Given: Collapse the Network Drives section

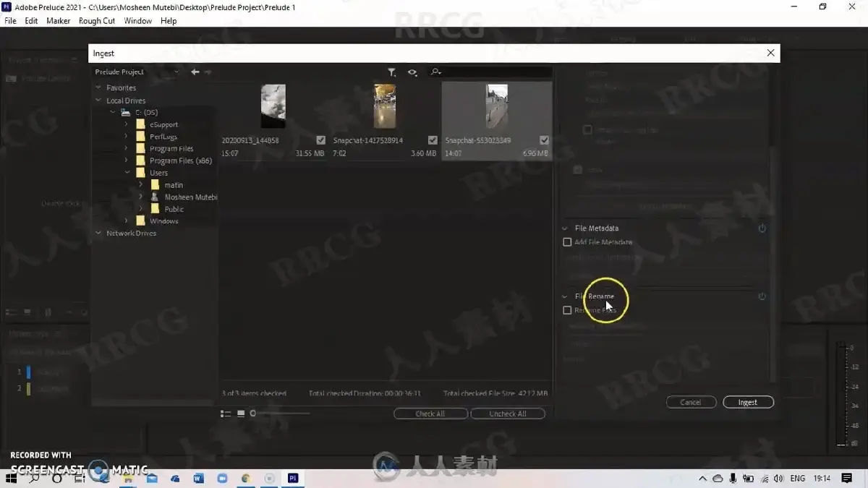Looking at the screenshot, I should (x=98, y=234).
